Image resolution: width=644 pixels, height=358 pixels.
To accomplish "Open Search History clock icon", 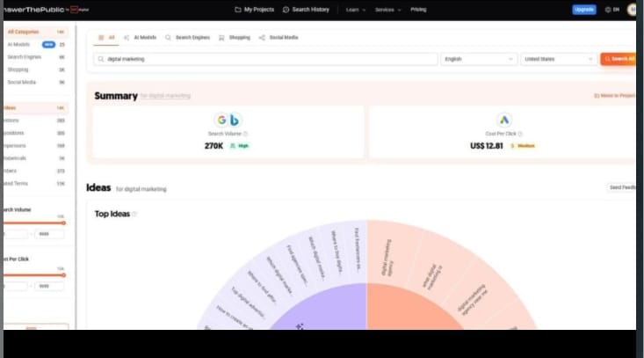I will 286,10.
